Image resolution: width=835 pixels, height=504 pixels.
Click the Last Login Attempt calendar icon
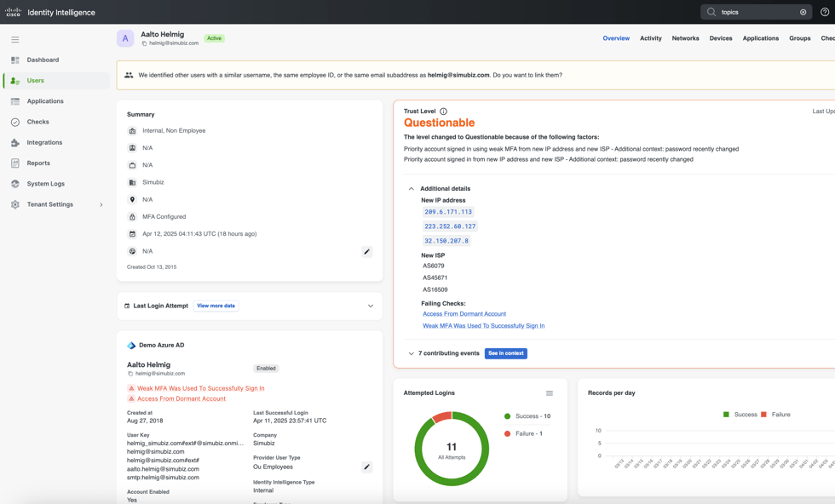click(127, 306)
